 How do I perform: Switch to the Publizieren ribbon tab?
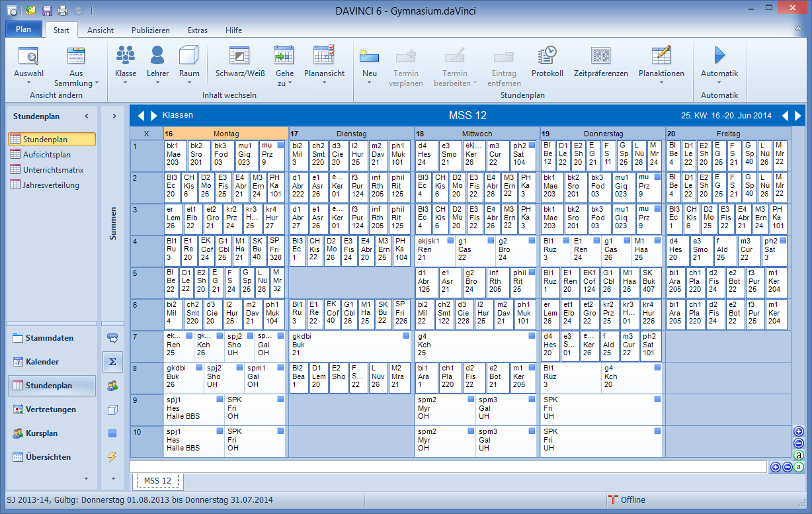pos(151,30)
